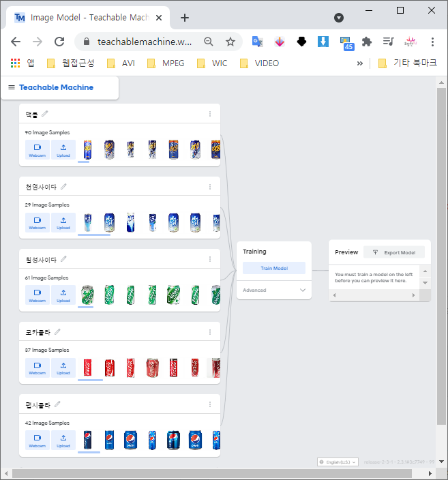Screen dimensions: 448x480
Task: Open the 맥콜 class options menu
Action: pos(210,114)
